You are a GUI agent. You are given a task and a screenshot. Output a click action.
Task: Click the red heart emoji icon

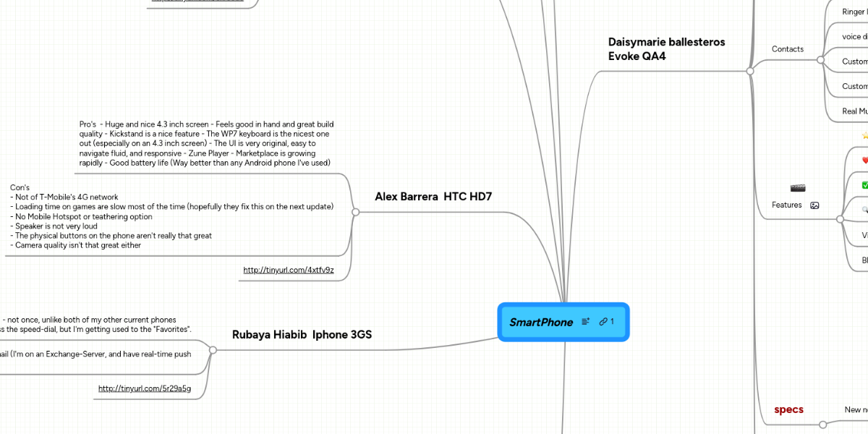point(864,160)
